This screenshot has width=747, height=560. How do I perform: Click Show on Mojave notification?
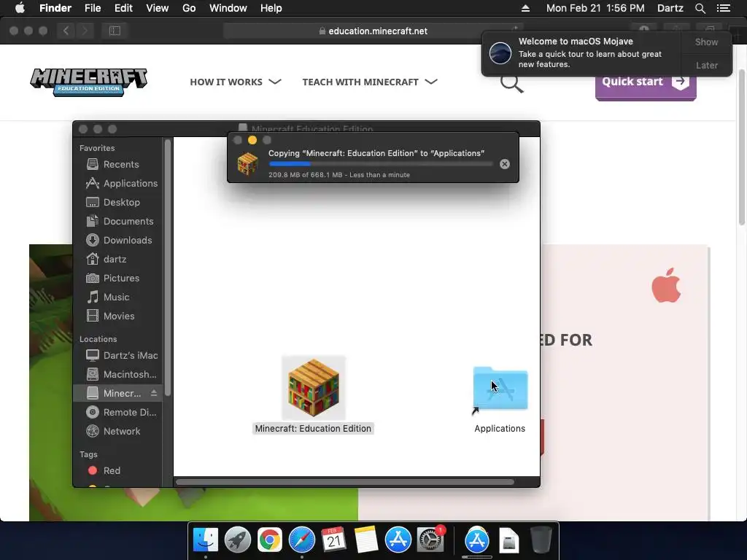[x=706, y=42]
